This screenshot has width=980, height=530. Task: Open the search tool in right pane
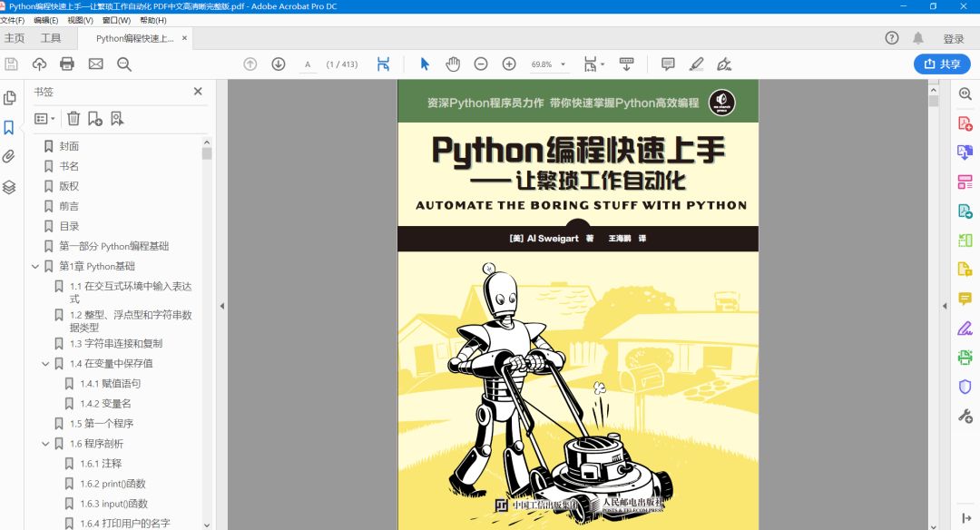pos(965,93)
